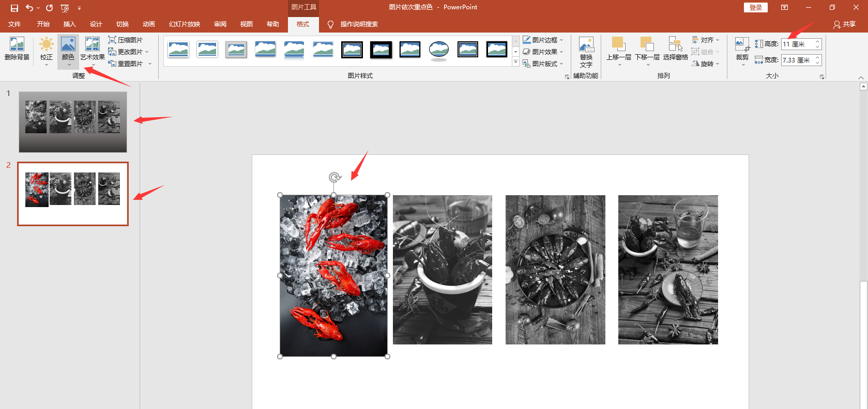The height and width of the screenshot is (409, 868).
Task: Open 艺术效果 artistic effects
Action: coord(93,51)
